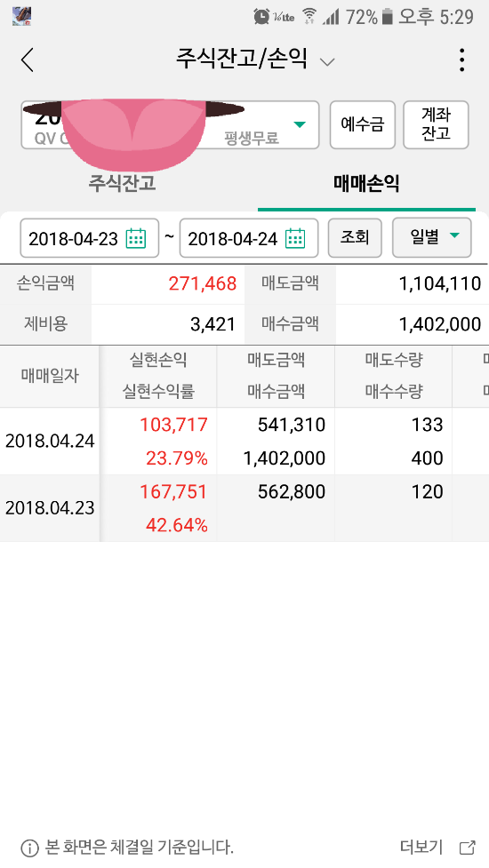Tap the 더보기 external link icon
489x868 pixels.
(x=468, y=847)
